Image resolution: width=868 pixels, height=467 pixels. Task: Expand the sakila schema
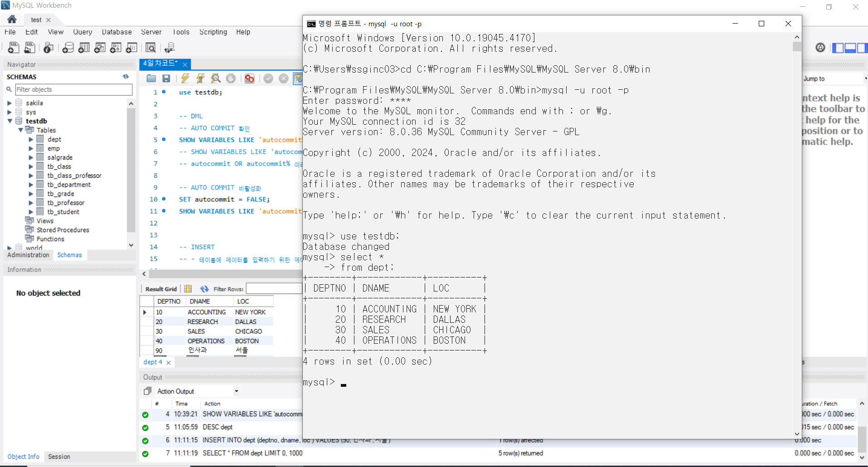(10, 103)
